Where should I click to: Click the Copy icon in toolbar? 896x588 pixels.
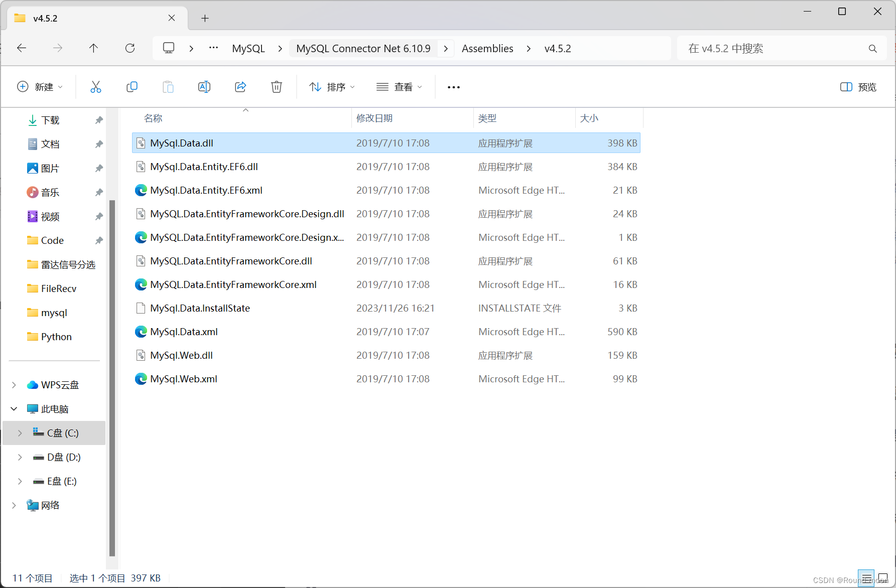coord(132,87)
